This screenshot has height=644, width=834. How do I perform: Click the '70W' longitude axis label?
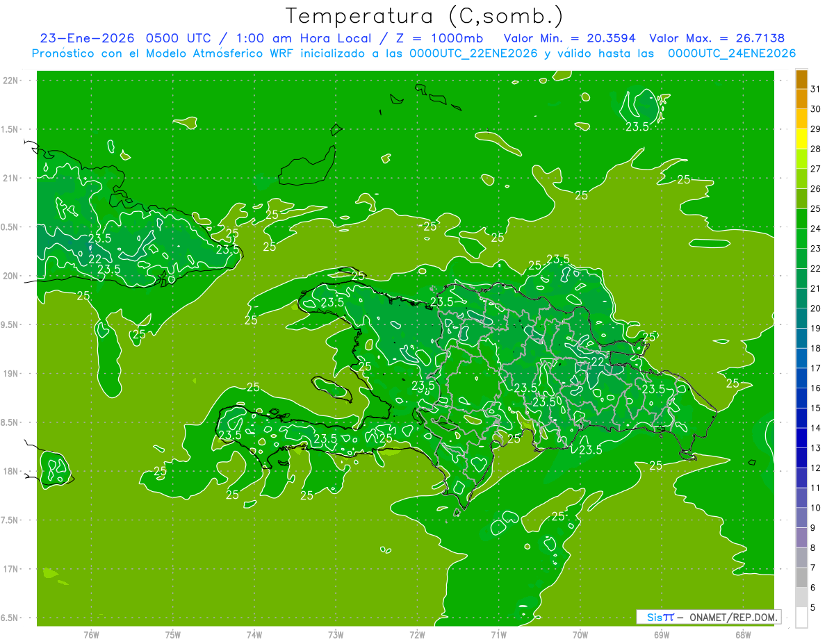pyautogui.click(x=580, y=634)
